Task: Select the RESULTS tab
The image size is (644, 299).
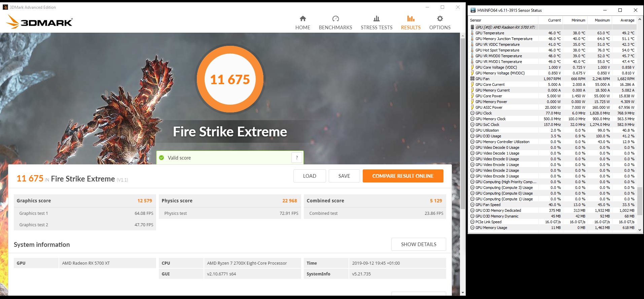Action: (x=410, y=23)
